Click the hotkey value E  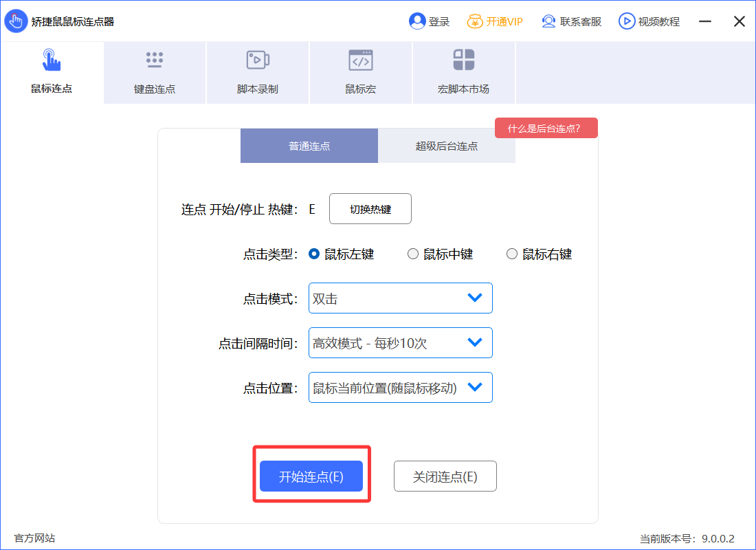312,209
